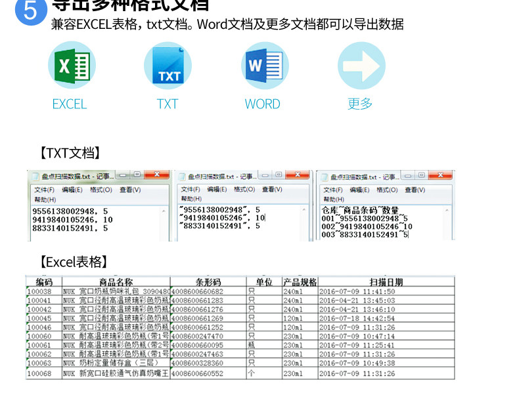The height and width of the screenshot is (420, 519).
Task: Click line 9556138002948, 5 in first Notepad
Action: coord(70,211)
